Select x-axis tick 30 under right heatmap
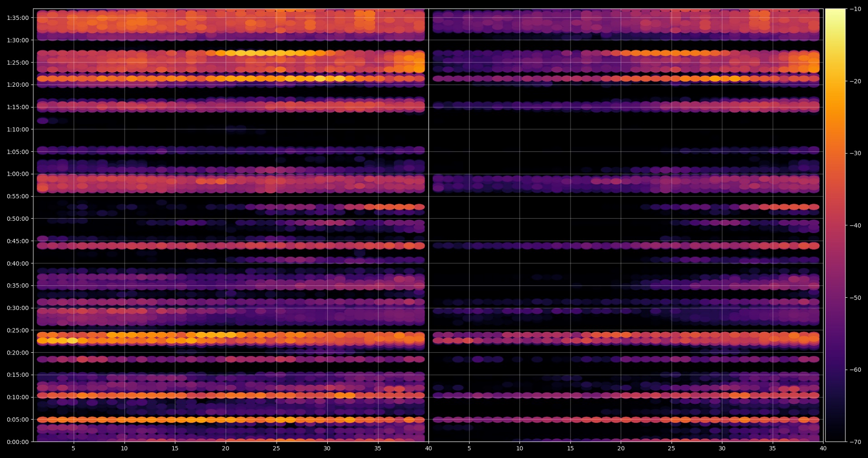 click(x=722, y=449)
